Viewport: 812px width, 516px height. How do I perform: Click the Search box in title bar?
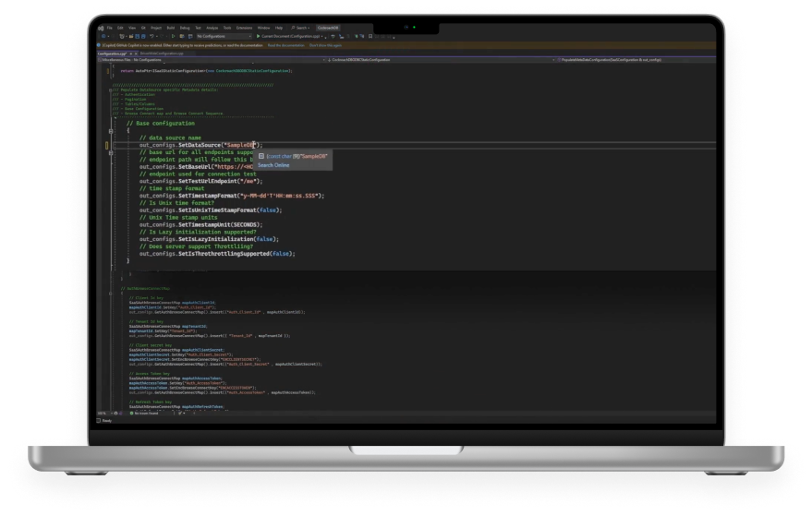tap(300, 28)
